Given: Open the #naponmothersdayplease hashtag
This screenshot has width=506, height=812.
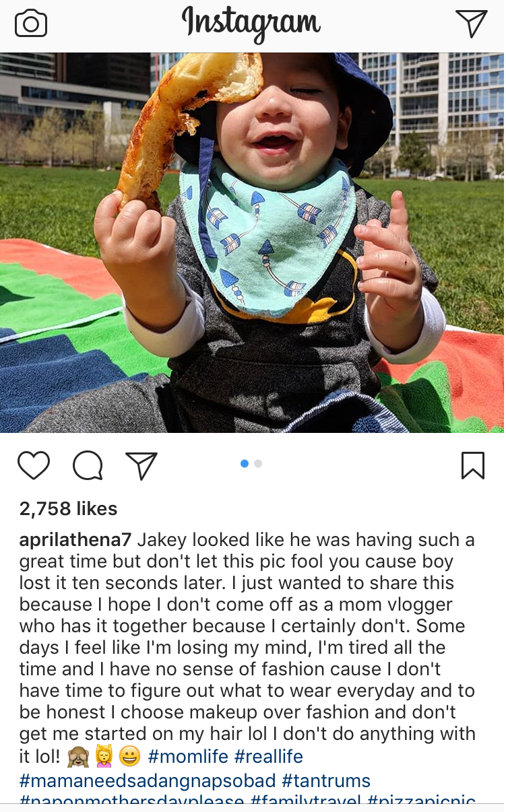Looking at the screenshot, I should coord(131,801).
